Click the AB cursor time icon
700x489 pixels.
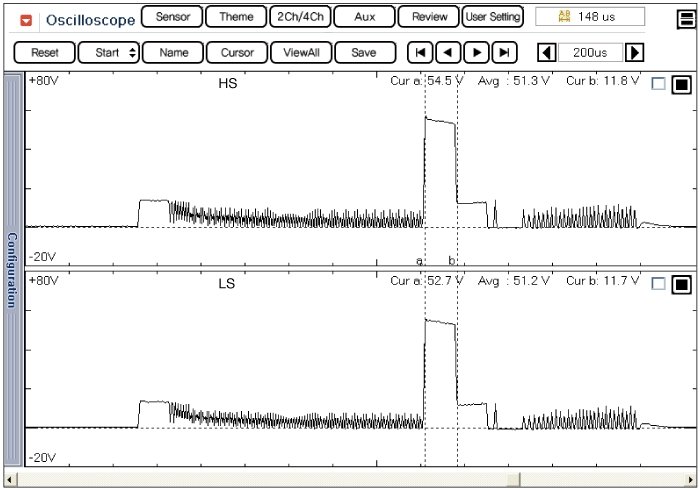click(564, 17)
